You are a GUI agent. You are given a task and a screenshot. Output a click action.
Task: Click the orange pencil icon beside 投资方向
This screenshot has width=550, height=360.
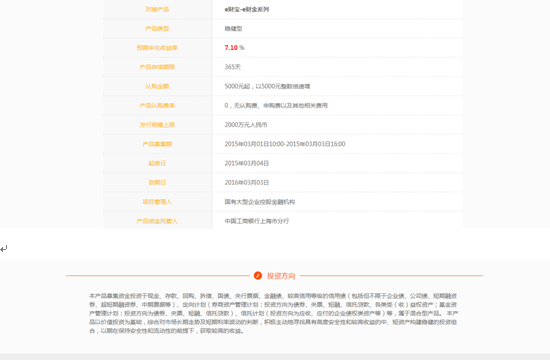click(x=258, y=276)
